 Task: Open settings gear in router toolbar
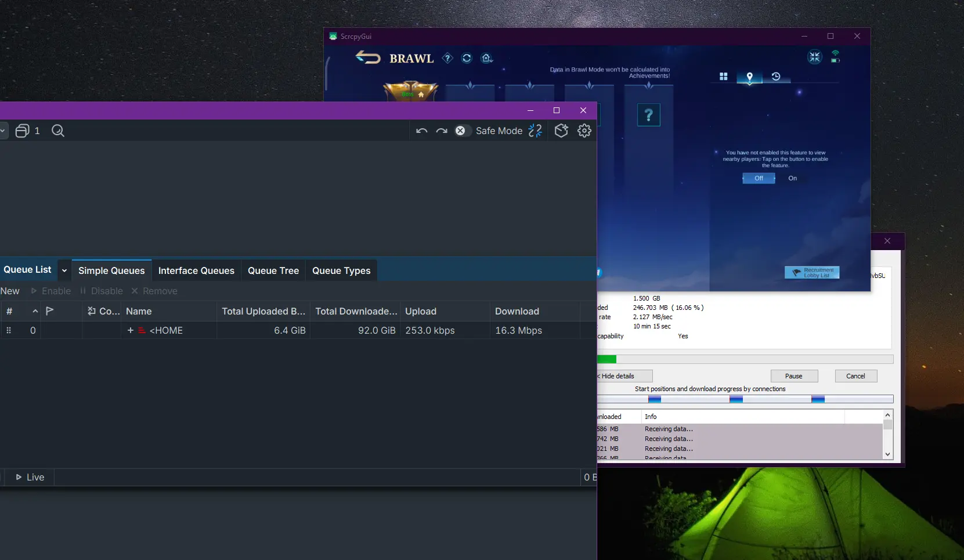click(x=584, y=131)
